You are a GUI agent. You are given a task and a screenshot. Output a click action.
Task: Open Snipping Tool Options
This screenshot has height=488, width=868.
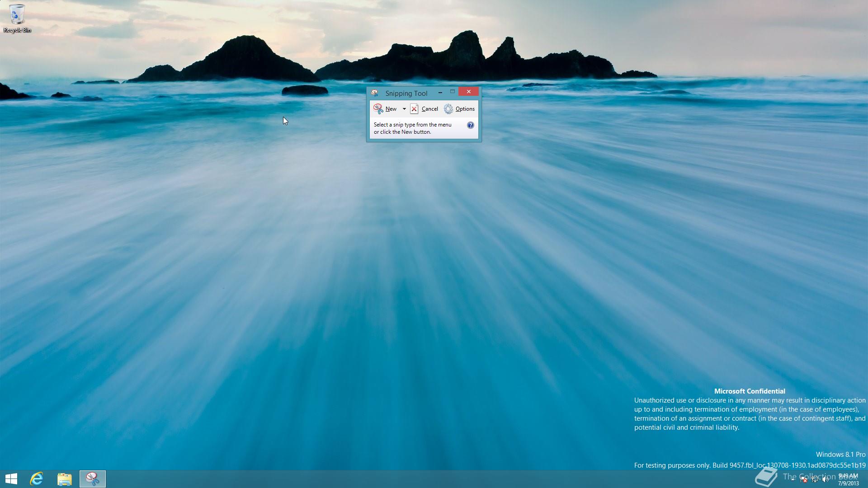coord(459,109)
